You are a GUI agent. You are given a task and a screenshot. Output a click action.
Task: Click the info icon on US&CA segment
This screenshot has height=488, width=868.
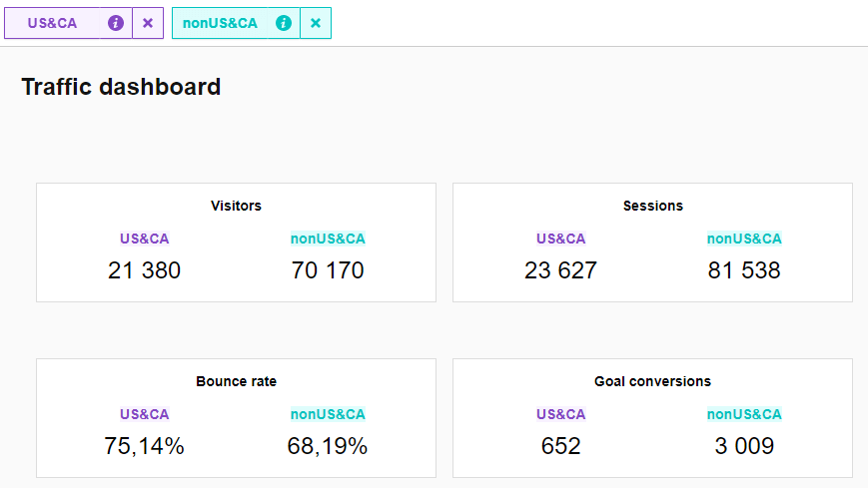(x=116, y=23)
